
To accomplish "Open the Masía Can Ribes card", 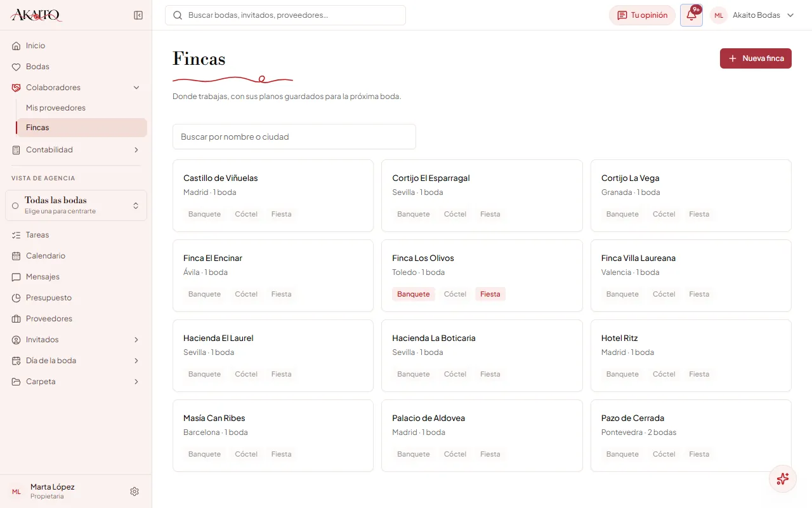I will pos(273,436).
